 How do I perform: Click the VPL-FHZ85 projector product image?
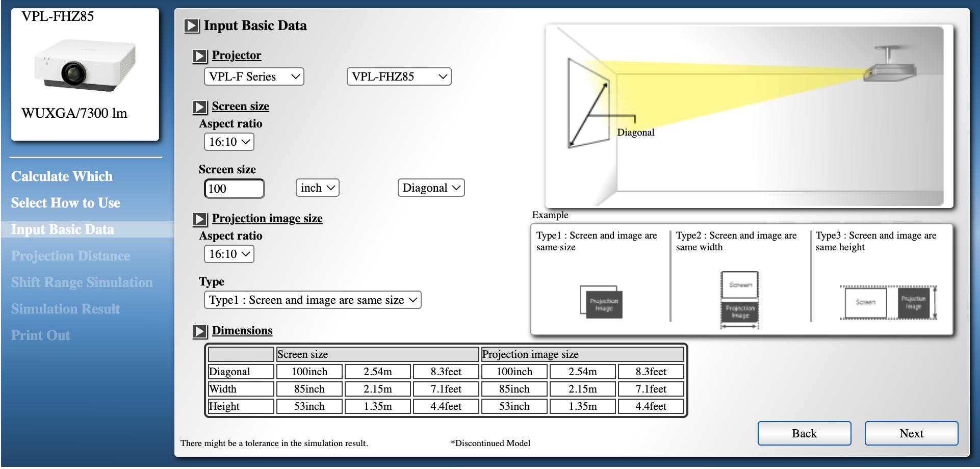[85, 71]
